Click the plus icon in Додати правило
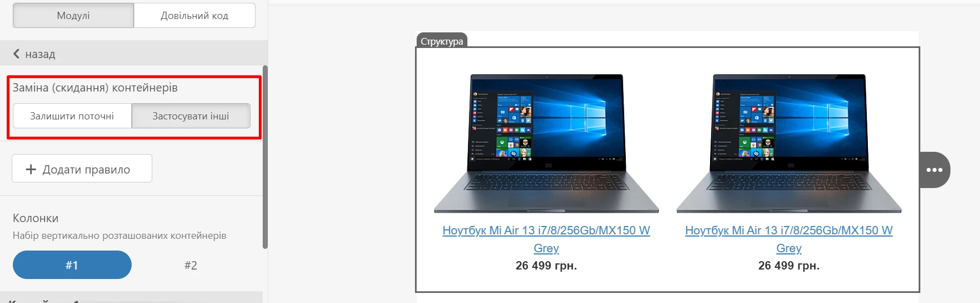Screen dimensions: 980x303 click(31, 169)
